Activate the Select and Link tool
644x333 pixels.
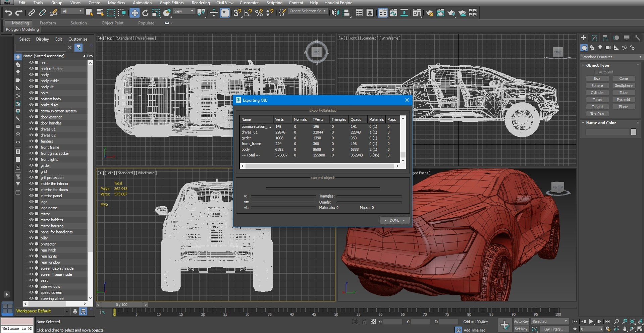[x=32, y=13]
